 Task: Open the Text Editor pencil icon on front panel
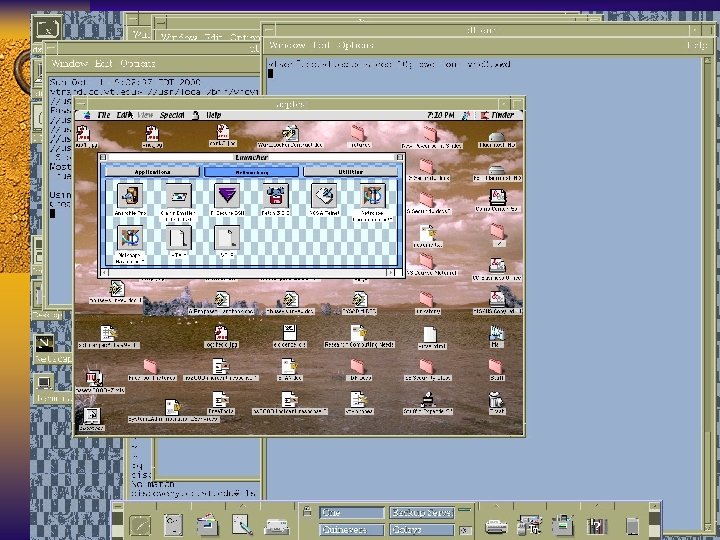[x=242, y=525]
